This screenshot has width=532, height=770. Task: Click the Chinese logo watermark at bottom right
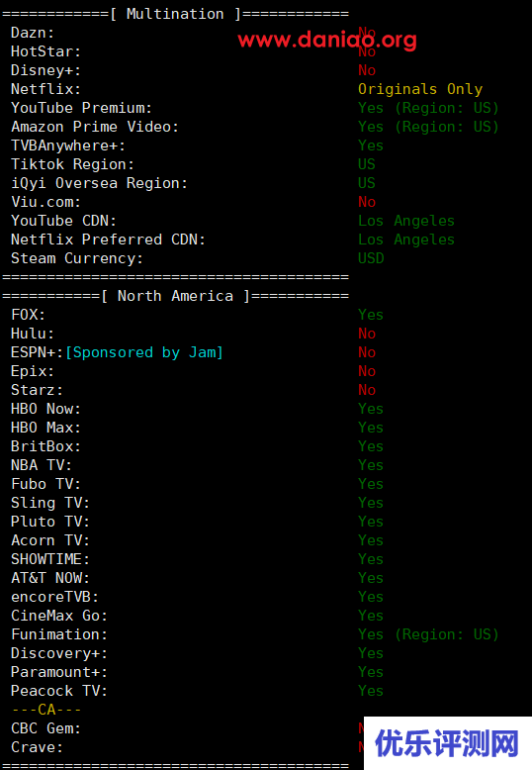tap(448, 743)
